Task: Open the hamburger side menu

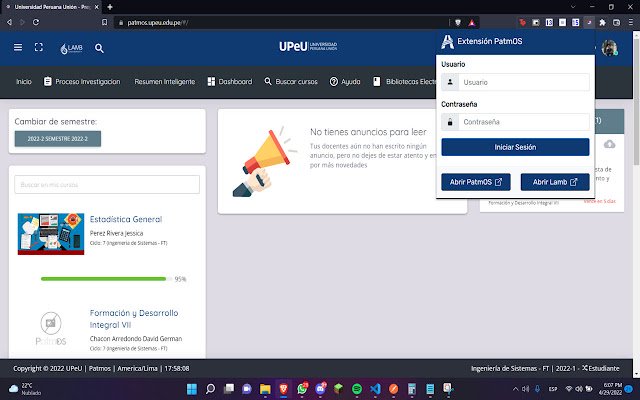Action: [x=18, y=47]
